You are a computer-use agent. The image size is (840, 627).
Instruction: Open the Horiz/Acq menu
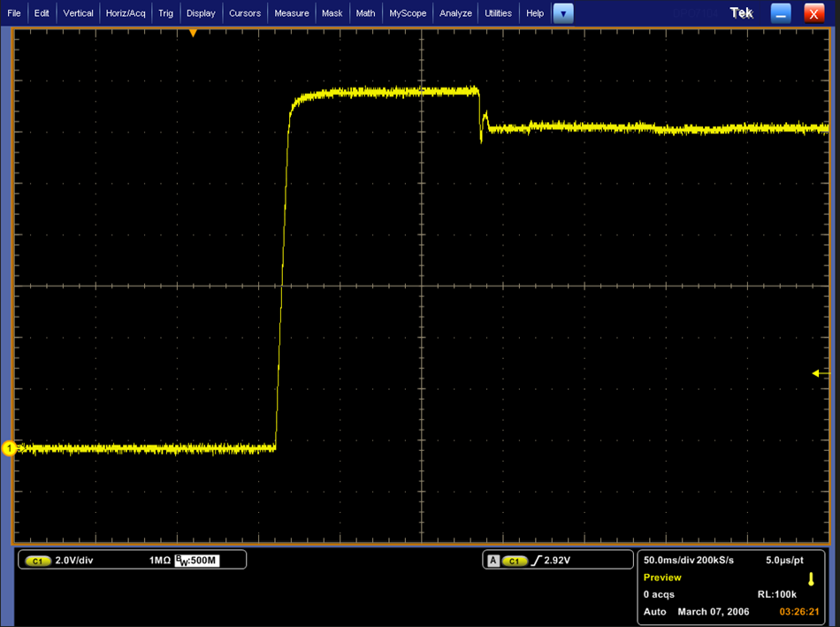coord(126,13)
